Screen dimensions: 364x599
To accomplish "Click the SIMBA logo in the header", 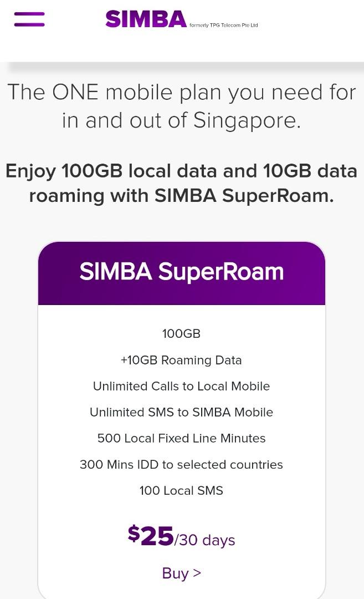I will click(x=147, y=18).
